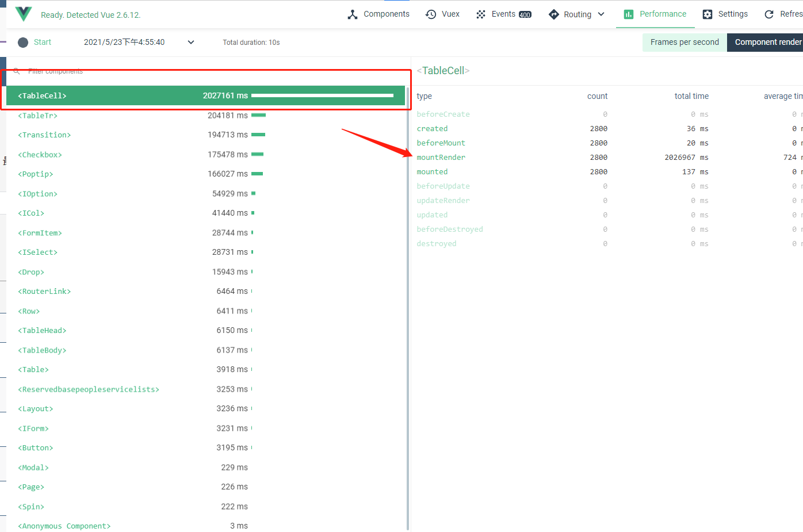
Task: Select the RouterLink component row
Action: (x=205, y=292)
